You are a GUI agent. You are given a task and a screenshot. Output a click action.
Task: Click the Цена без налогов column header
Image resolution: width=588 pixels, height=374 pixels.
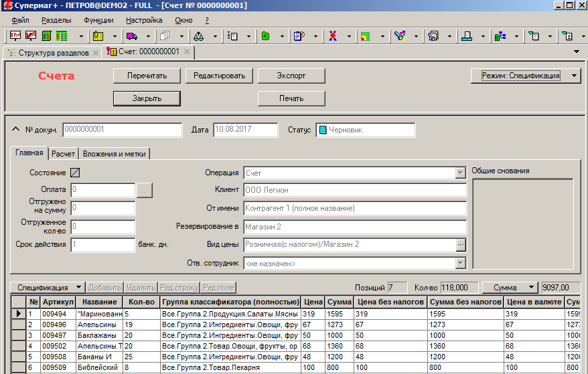click(390, 302)
